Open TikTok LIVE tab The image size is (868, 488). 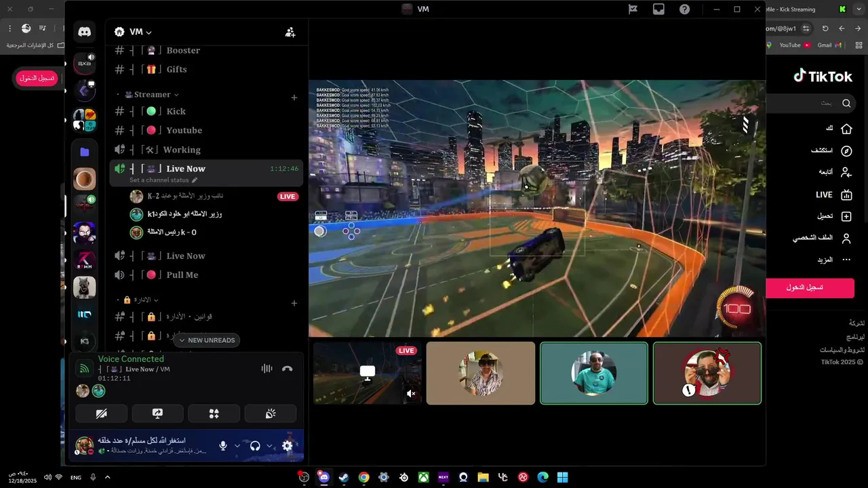point(833,195)
